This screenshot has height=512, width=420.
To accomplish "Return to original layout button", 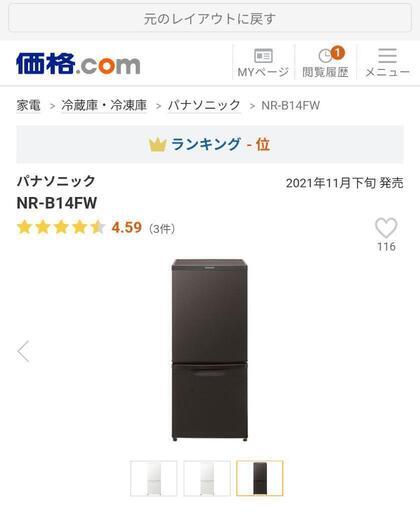I will click(x=210, y=18).
